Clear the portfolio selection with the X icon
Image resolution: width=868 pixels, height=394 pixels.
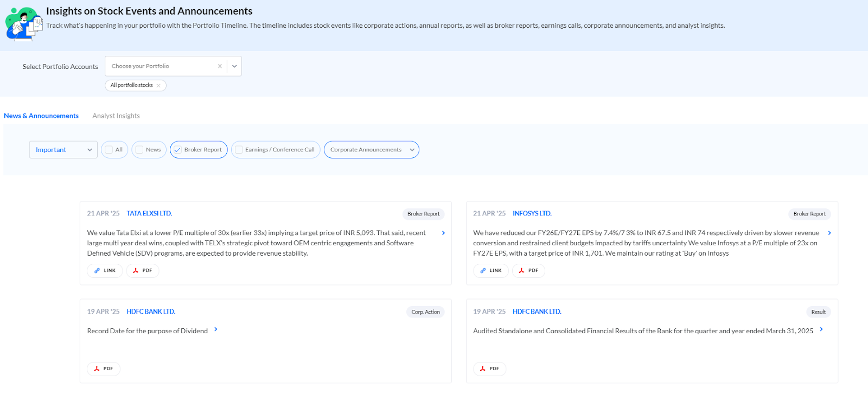pos(220,66)
